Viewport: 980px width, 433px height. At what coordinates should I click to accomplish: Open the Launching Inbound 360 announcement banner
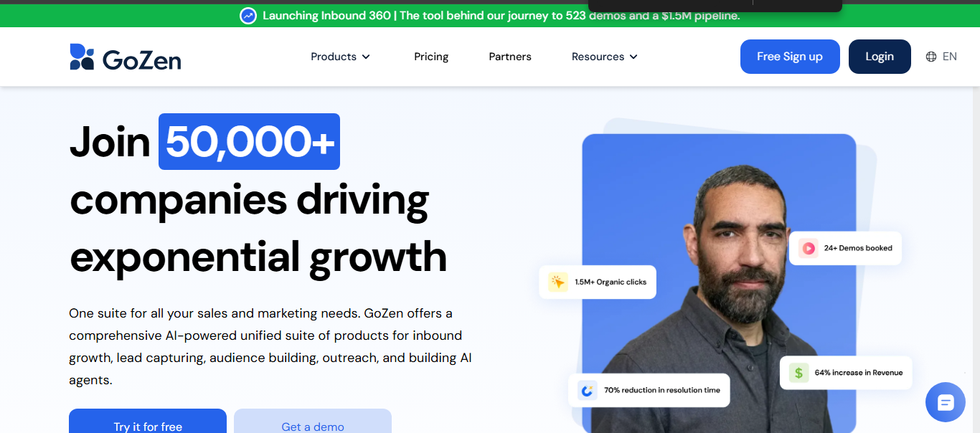pyautogui.click(x=490, y=16)
